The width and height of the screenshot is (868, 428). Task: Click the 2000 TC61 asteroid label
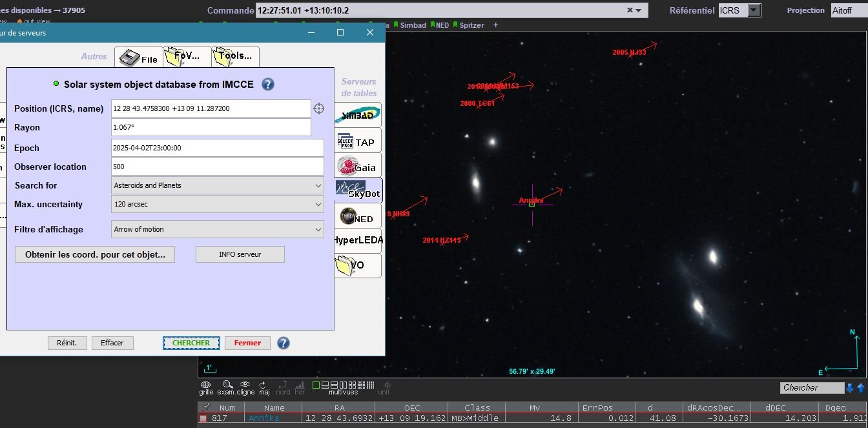tap(477, 103)
